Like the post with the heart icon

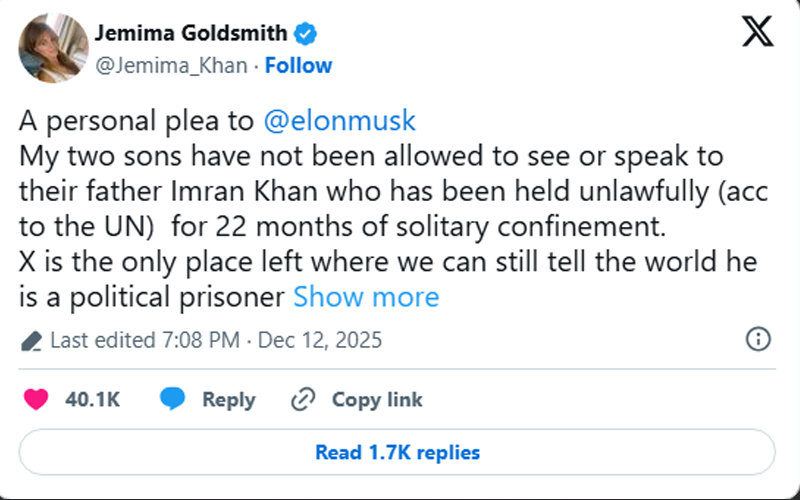click(36, 400)
